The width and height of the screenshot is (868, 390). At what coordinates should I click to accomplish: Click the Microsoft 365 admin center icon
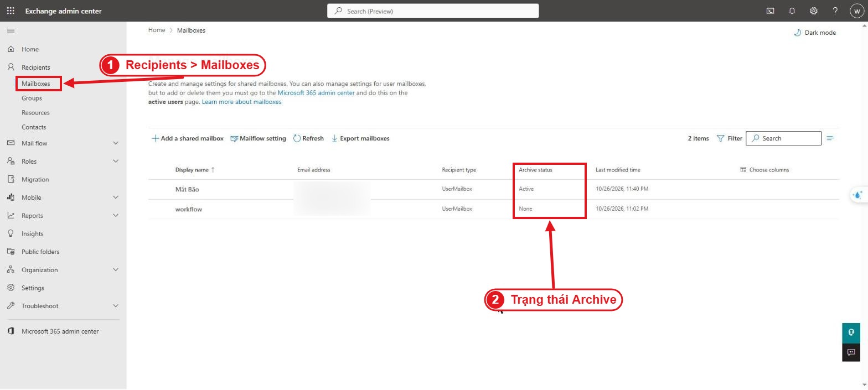point(11,331)
